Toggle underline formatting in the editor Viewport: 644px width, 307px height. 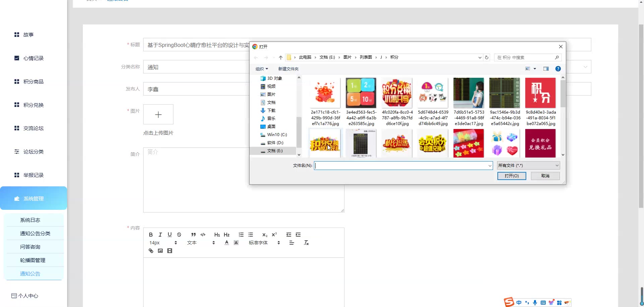[x=170, y=235]
